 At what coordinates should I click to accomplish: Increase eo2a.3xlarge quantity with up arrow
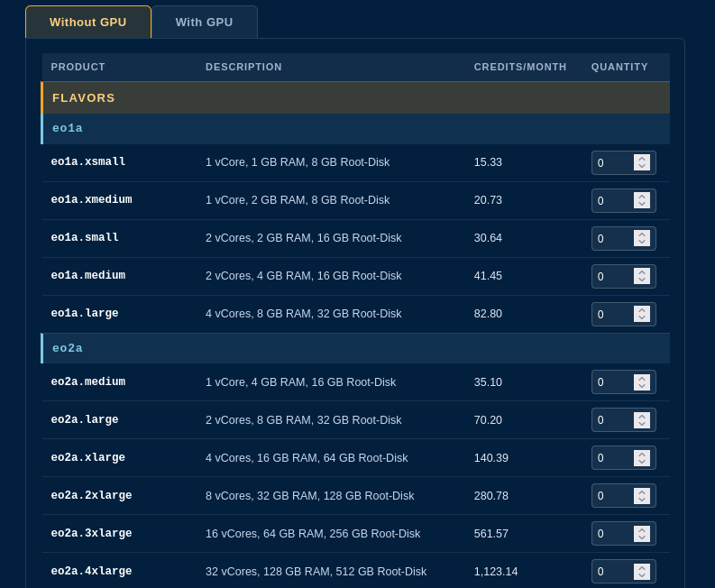tap(642, 529)
